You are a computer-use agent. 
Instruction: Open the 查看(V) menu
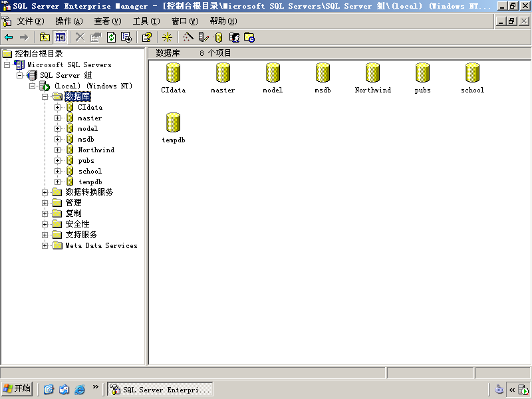(108, 21)
